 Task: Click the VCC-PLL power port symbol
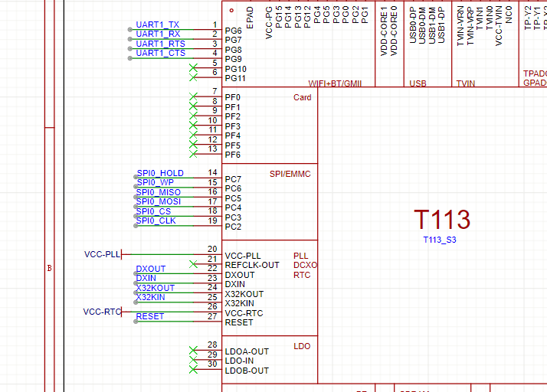click(x=106, y=254)
